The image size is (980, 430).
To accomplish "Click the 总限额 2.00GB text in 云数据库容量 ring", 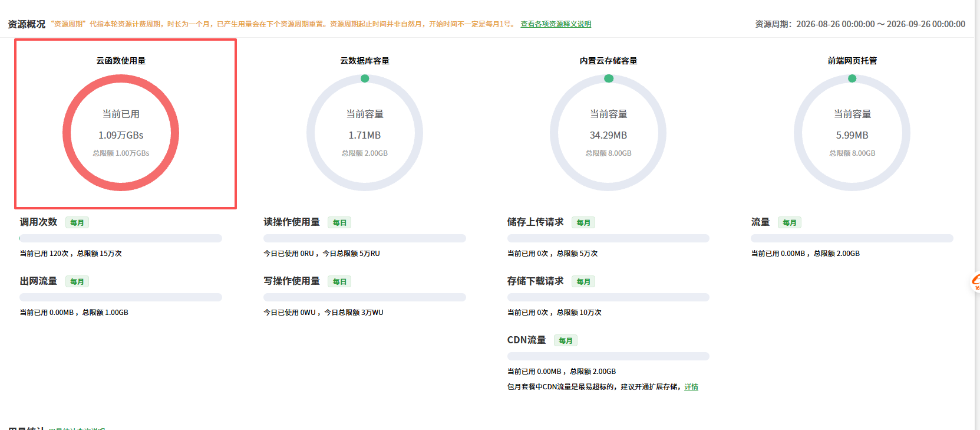I will tap(365, 153).
